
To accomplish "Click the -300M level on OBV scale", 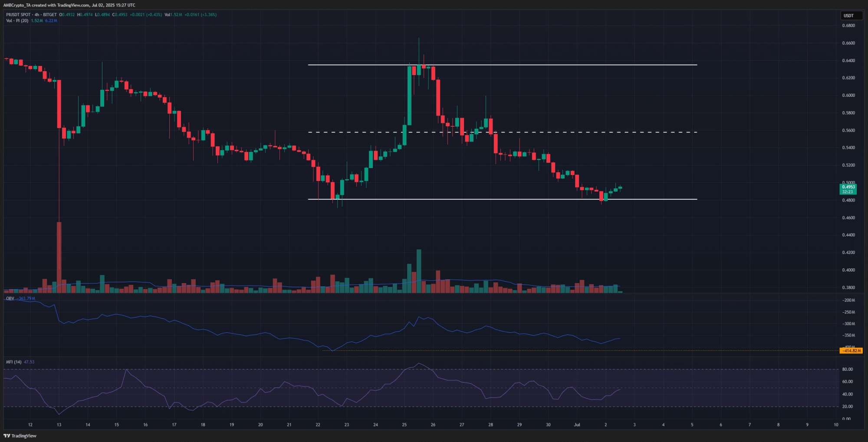I will coord(848,324).
